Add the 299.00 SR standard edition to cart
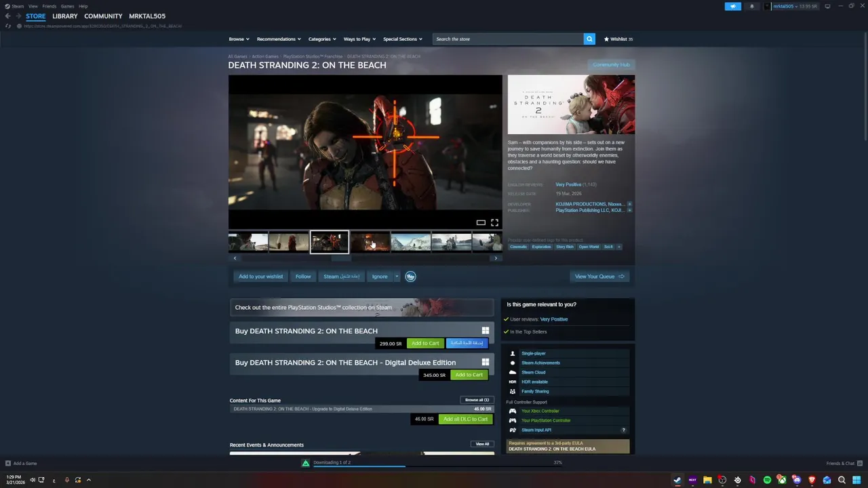The height and width of the screenshot is (488, 868). tap(425, 343)
